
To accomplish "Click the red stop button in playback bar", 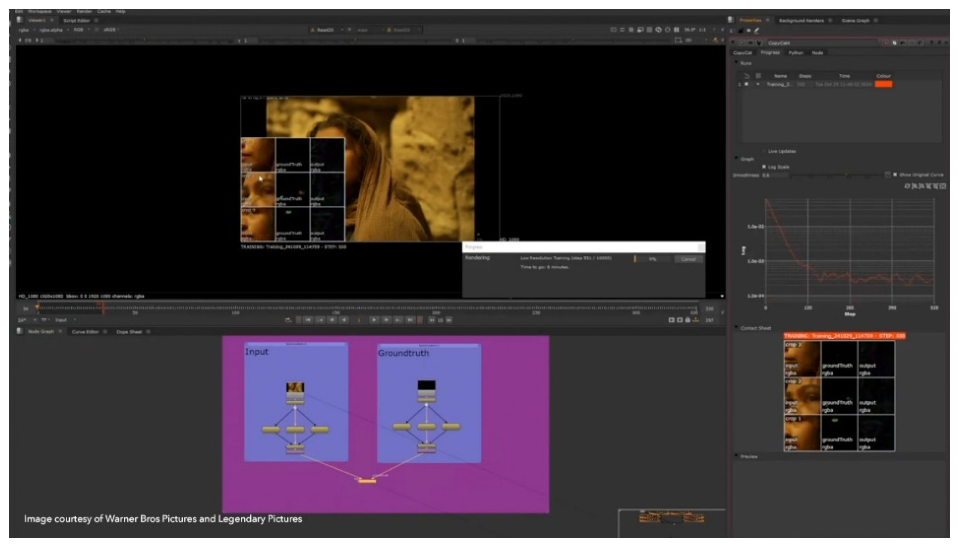I will click(420, 319).
